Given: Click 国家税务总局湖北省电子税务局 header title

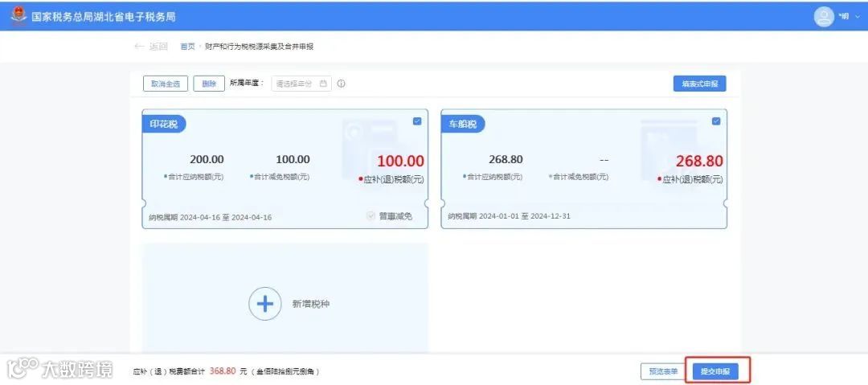Looking at the screenshot, I should point(104,17).
